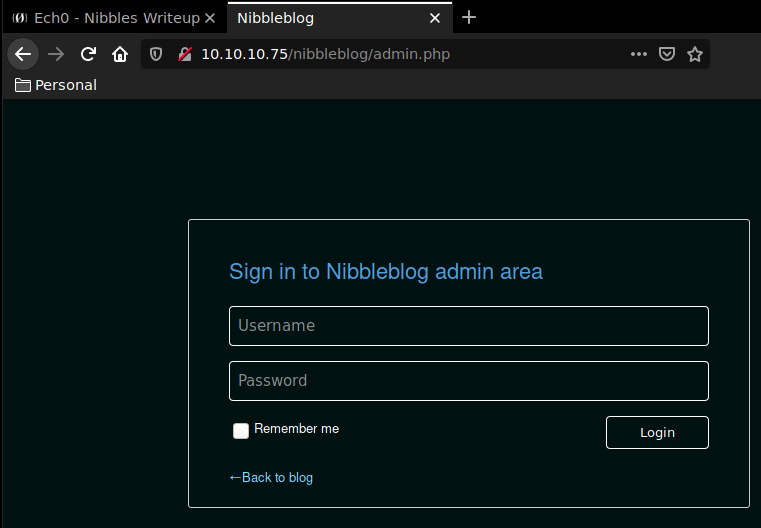Close the Nibbleblog tab
The height and width of the screenshot is (528, 761).
(x=435, y=18)
